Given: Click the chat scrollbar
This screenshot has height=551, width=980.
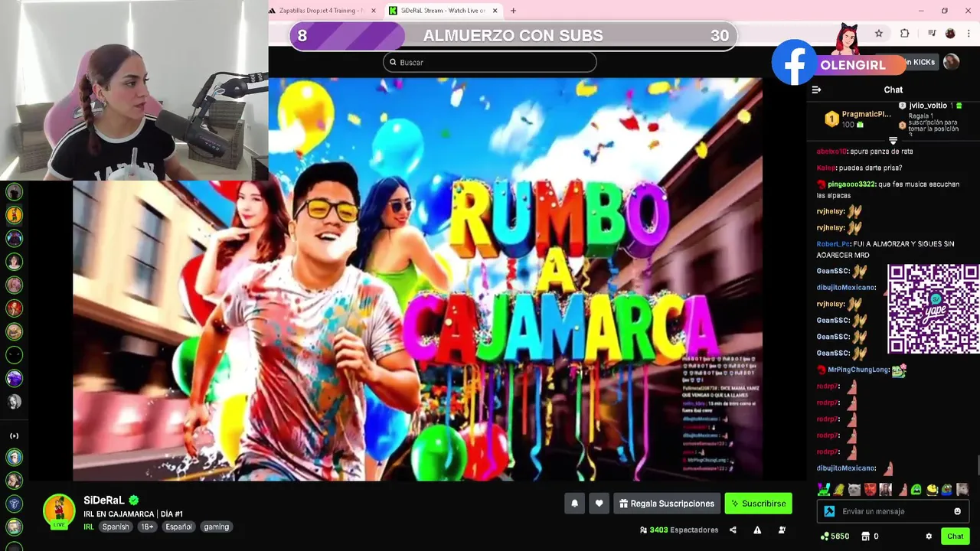Looking at the screenshot, I should tap(978, 464).
